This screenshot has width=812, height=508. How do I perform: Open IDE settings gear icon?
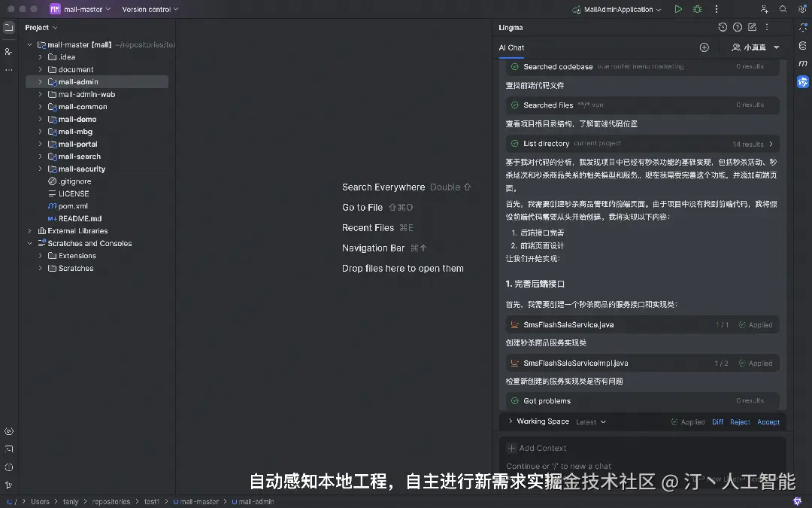coord(802,9)
